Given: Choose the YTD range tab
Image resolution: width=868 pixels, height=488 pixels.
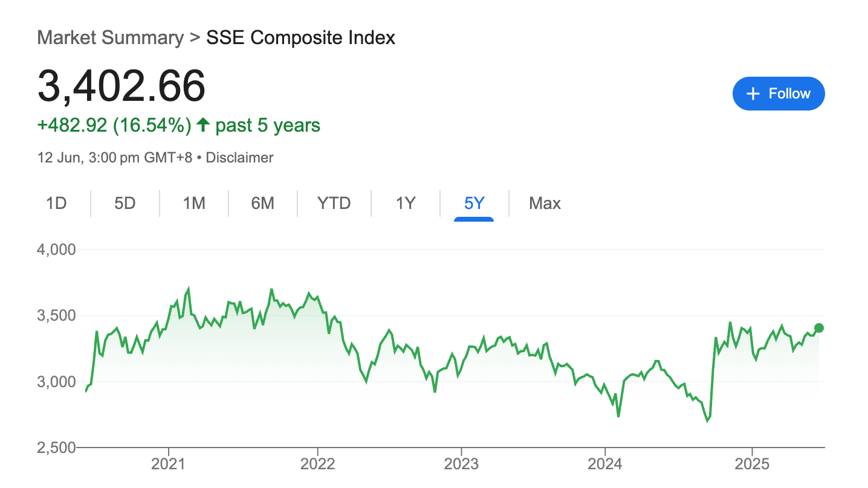Looking at the screenshot, I should coord(334,204).
